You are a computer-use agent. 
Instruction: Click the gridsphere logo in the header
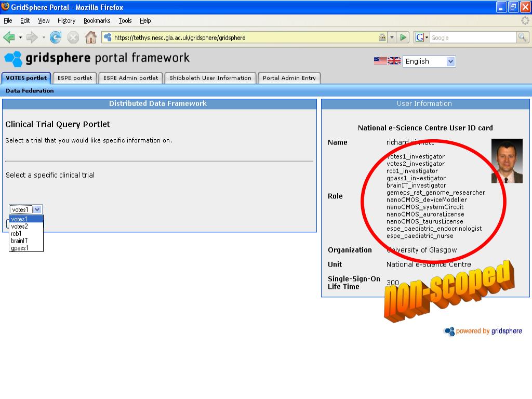97,58
